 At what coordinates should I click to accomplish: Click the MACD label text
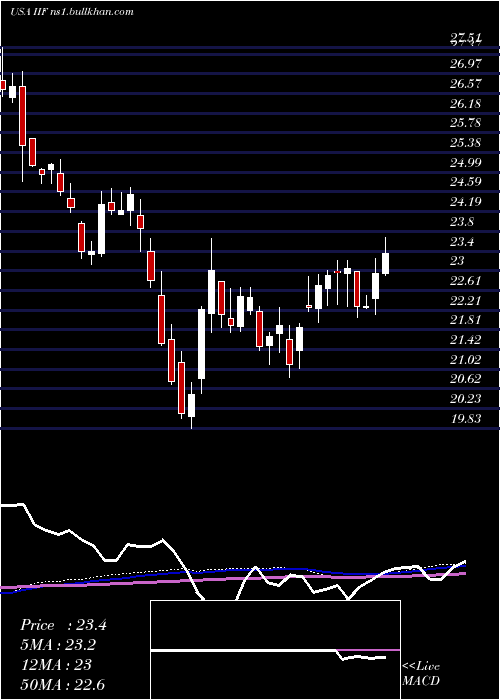tap(421, 681)
